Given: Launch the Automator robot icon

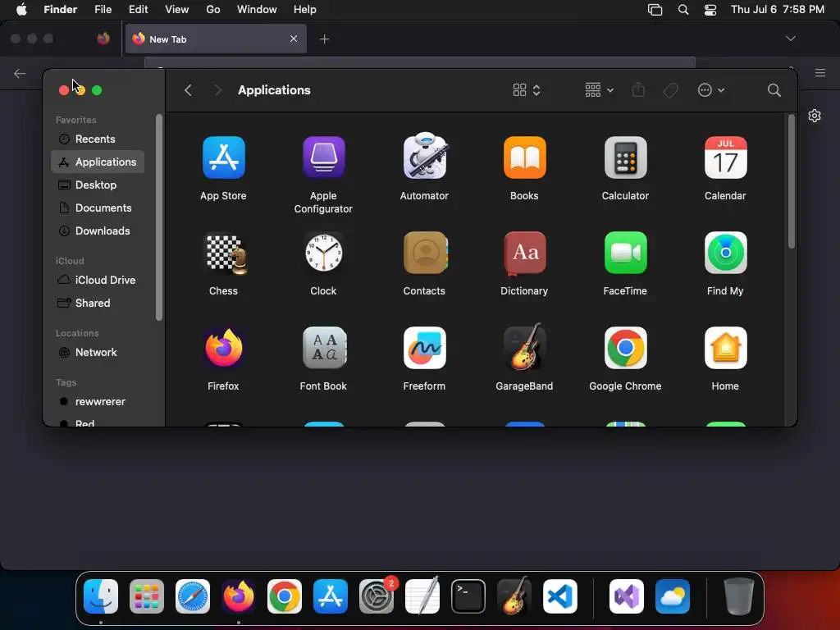Looking at the screenshot, I should [424, 156].
